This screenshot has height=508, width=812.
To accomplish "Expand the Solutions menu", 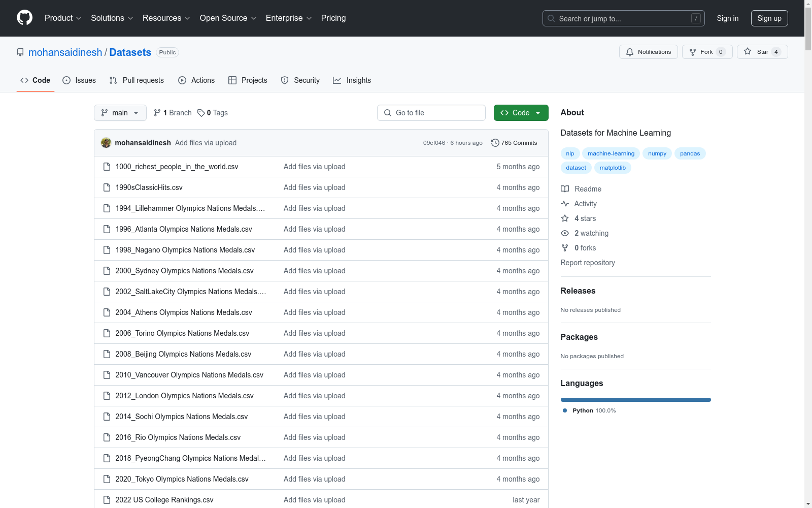I will (112, 18).
